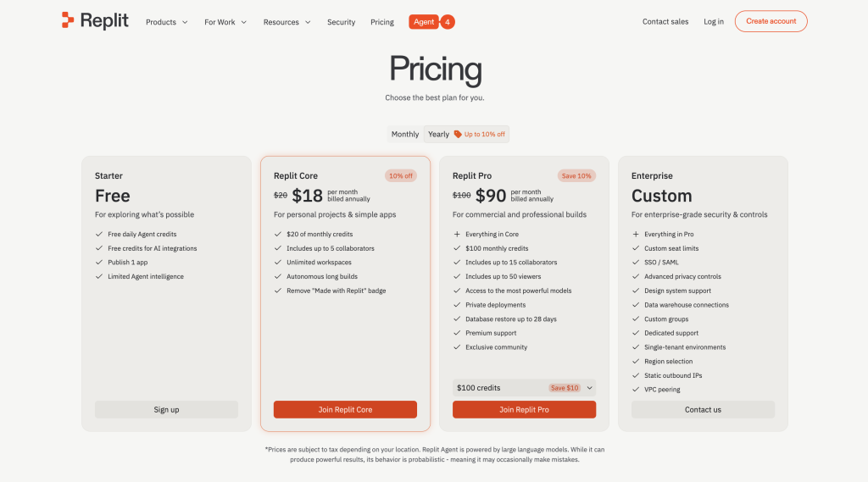Click Contact us on Enterprise plan

point(703,410)
